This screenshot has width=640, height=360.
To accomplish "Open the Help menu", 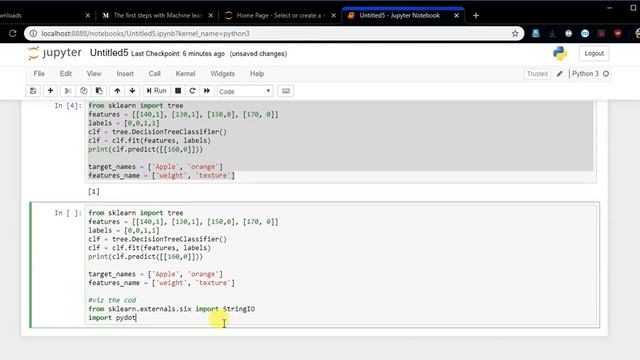I will pos(257,74).
